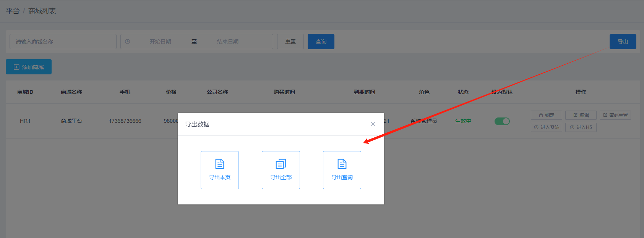Screen dimensions: 644x238
Task: Enter the H5 site via 进入H5
Action: tap(581, 127)
